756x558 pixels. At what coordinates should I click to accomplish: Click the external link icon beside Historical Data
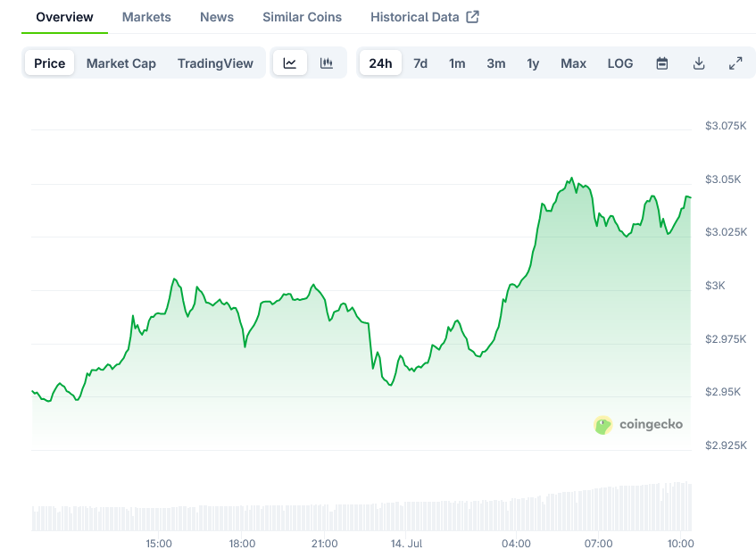pyautogui.click(x=475, y=16)
